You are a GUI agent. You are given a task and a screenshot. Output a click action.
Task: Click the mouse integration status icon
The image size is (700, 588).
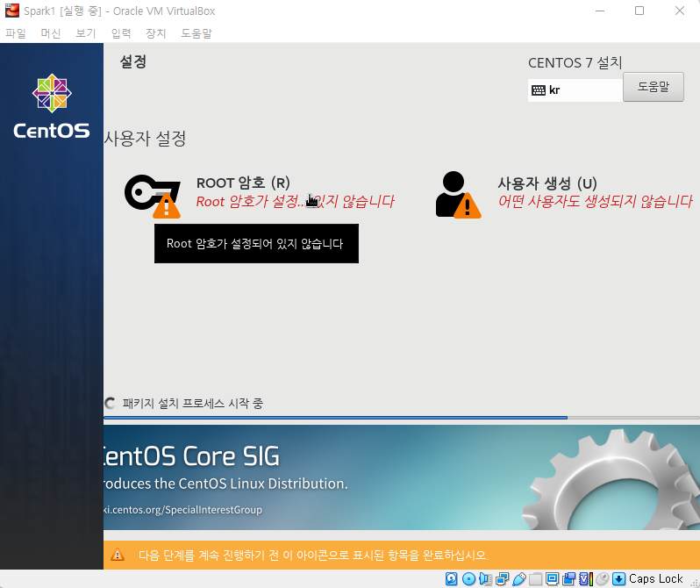pos(603,579)
